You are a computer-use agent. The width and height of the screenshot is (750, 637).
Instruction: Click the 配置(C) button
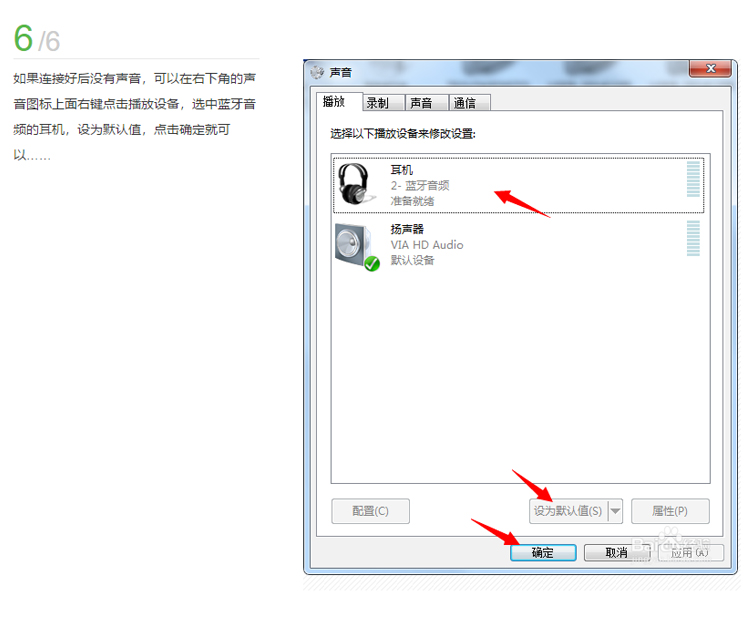coord(370,511)
